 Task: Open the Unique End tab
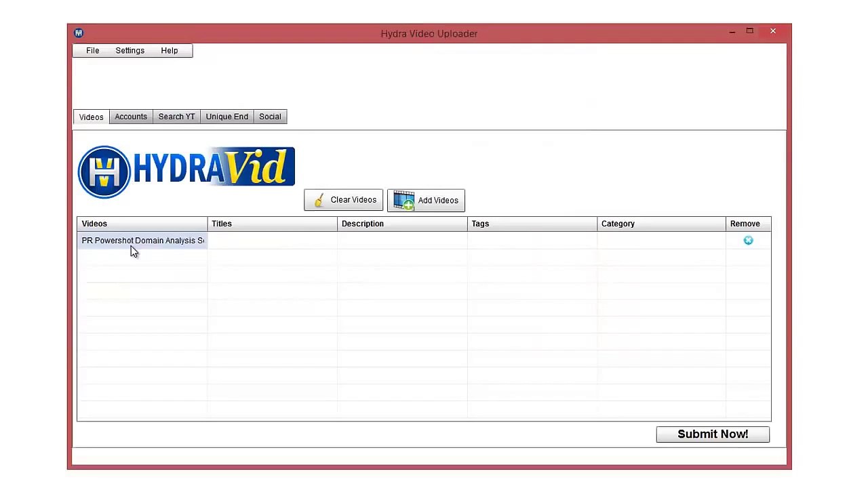(x=227, y=117)
